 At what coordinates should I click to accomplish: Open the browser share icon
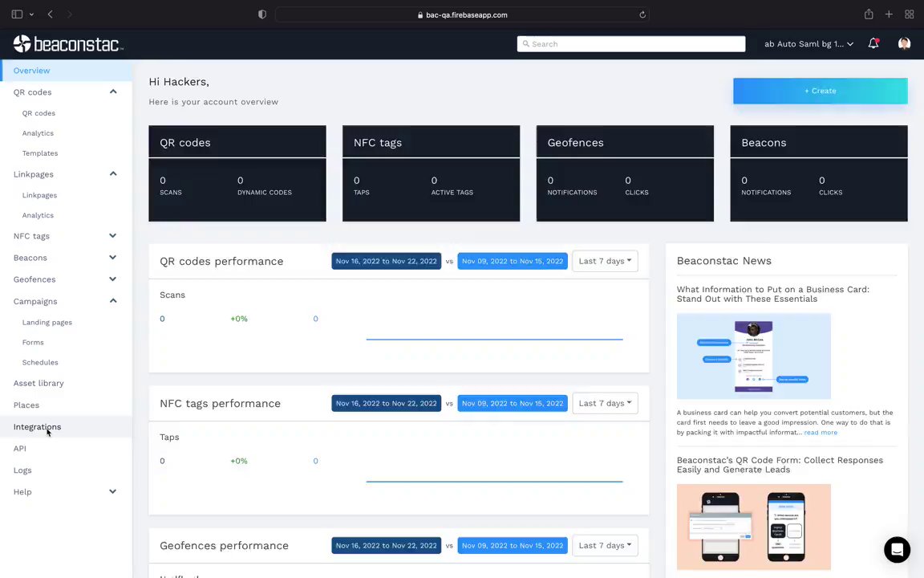(x=869, y=14)
